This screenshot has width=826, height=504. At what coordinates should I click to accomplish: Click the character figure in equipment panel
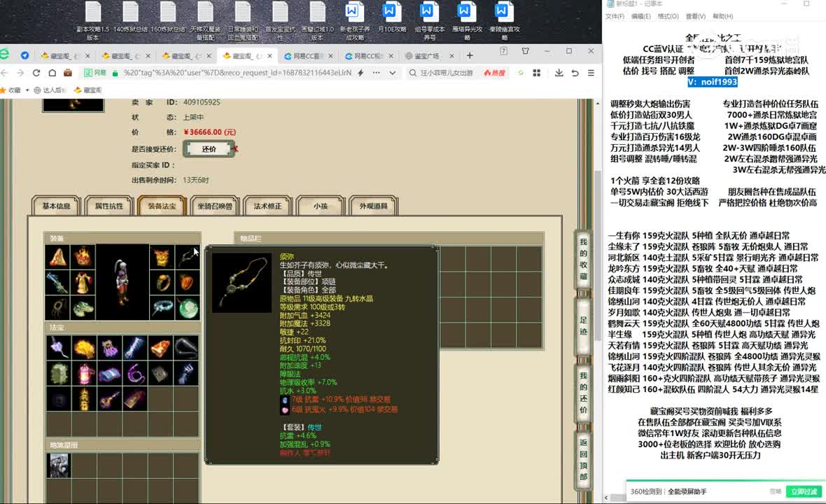point(122,282)
